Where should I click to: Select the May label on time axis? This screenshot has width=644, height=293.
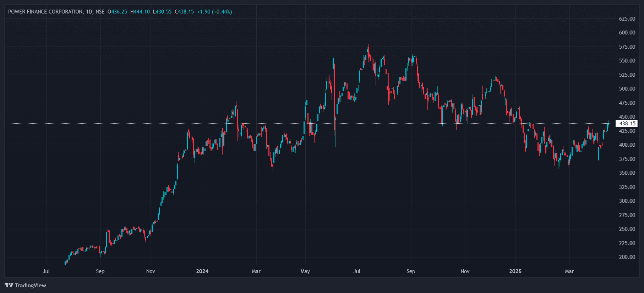[x=305, y=271]
